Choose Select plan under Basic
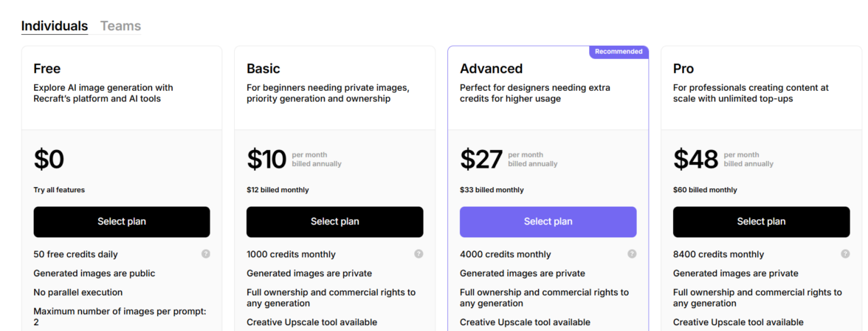 [x=334, y=222]
